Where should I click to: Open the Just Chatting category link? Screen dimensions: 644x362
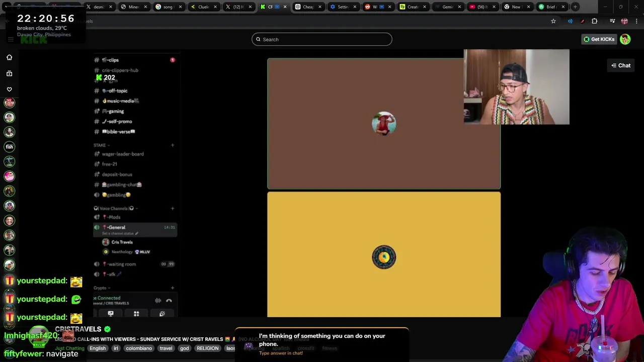(x=70, y=348)
